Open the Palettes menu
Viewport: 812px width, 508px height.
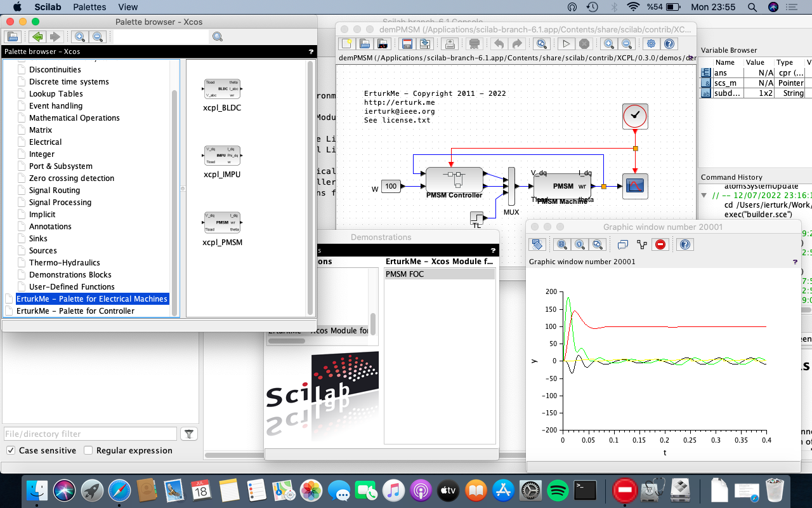[x=89, y=7]
